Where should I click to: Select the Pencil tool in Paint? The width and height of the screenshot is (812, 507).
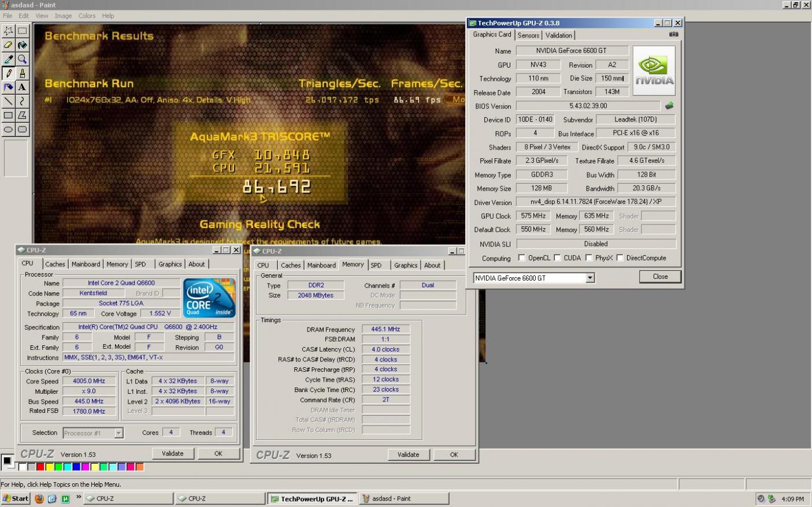[8, 73]
